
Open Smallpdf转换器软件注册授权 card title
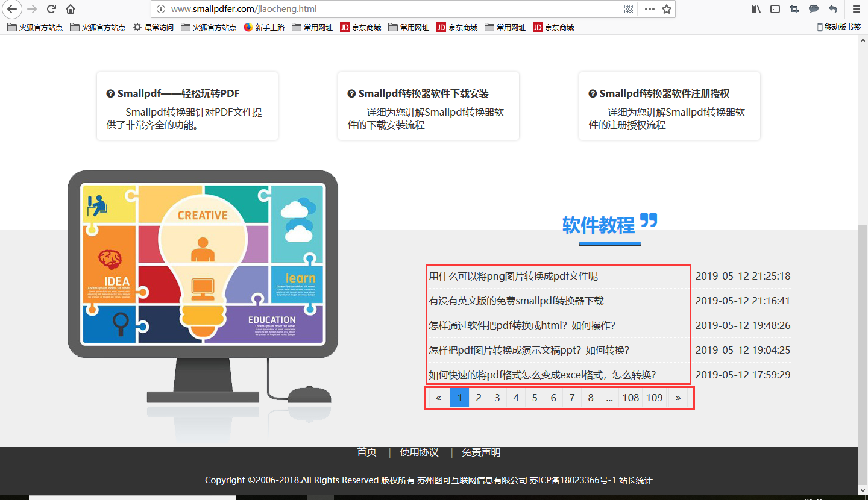coord(665,94)
